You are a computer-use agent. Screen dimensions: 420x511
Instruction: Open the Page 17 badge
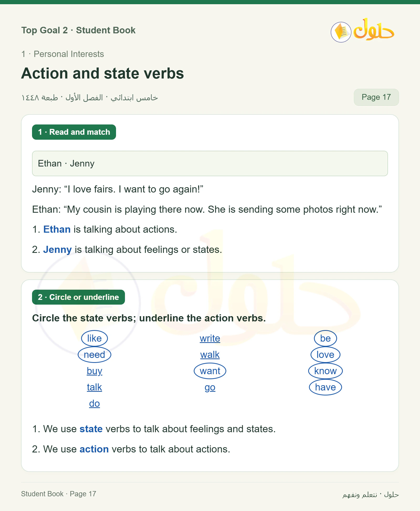click(376, 97)
